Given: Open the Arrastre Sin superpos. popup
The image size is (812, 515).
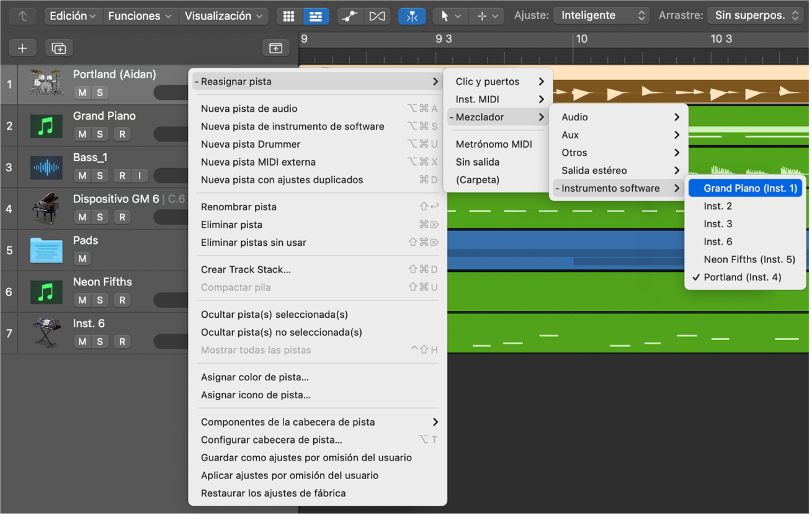Looking at the screenshot, I should click(x=756, y=16).
